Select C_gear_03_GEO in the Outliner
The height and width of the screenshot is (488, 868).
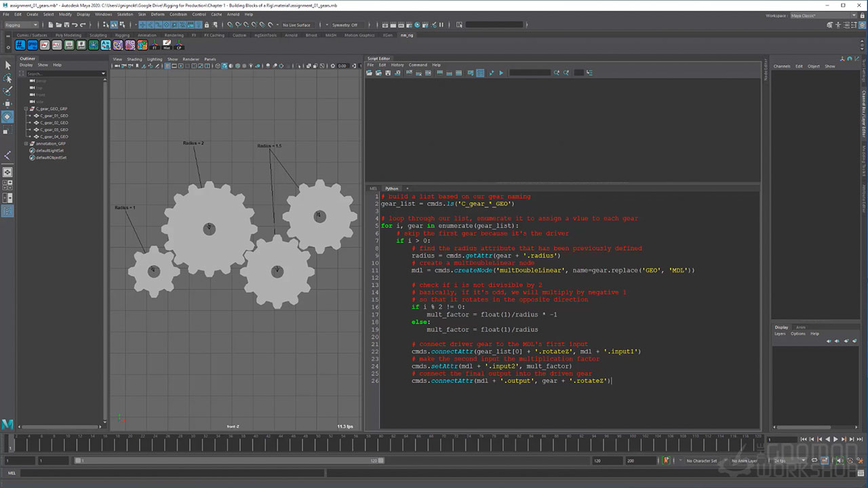click(54, 129)
